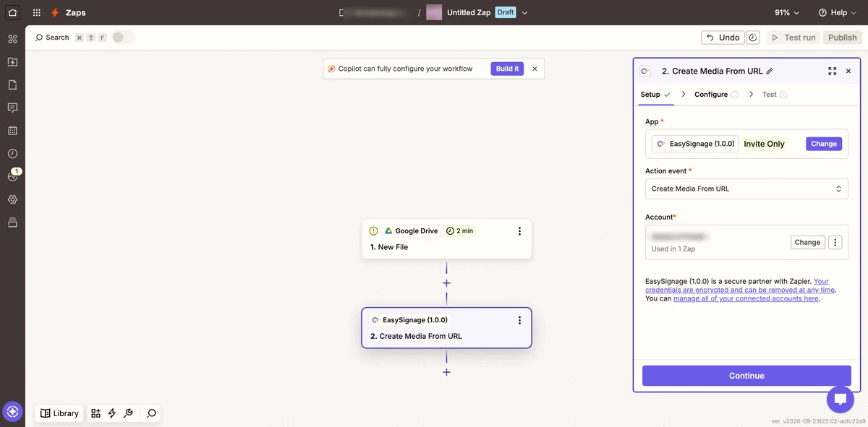Click the Test run button
868x427 pixels.
(x=793, y=38)
